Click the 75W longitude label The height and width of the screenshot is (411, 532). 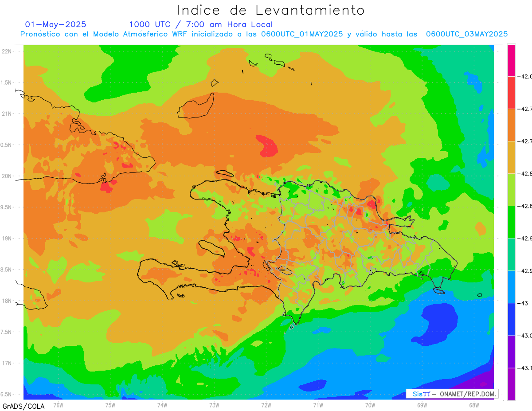tap(110, 404)
